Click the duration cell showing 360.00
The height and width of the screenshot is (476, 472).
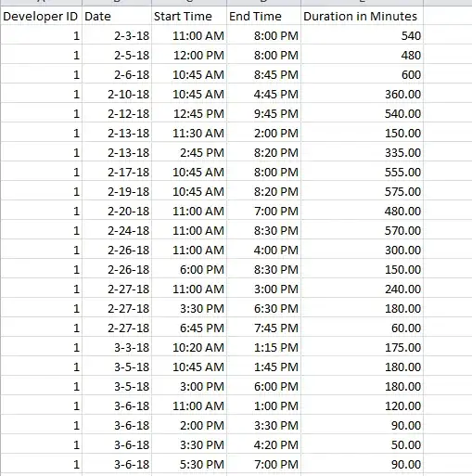(362, 94)
